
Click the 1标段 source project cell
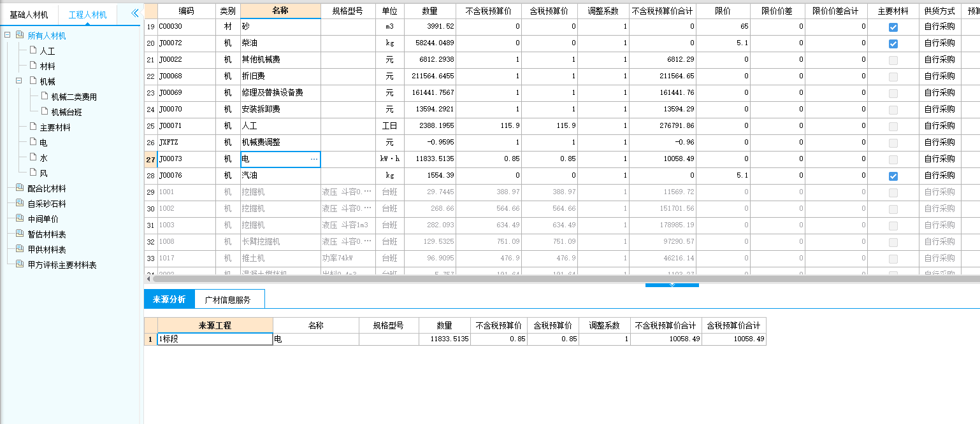[x=215, y=339]
